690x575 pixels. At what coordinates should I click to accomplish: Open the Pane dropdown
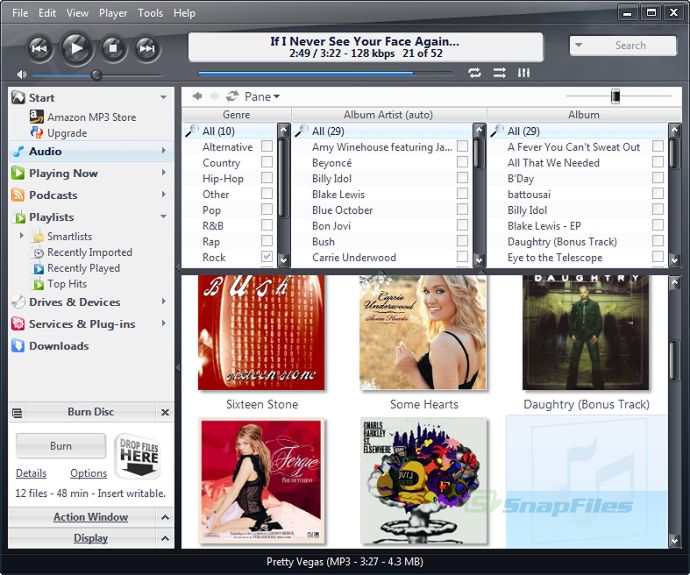[262, 96]
